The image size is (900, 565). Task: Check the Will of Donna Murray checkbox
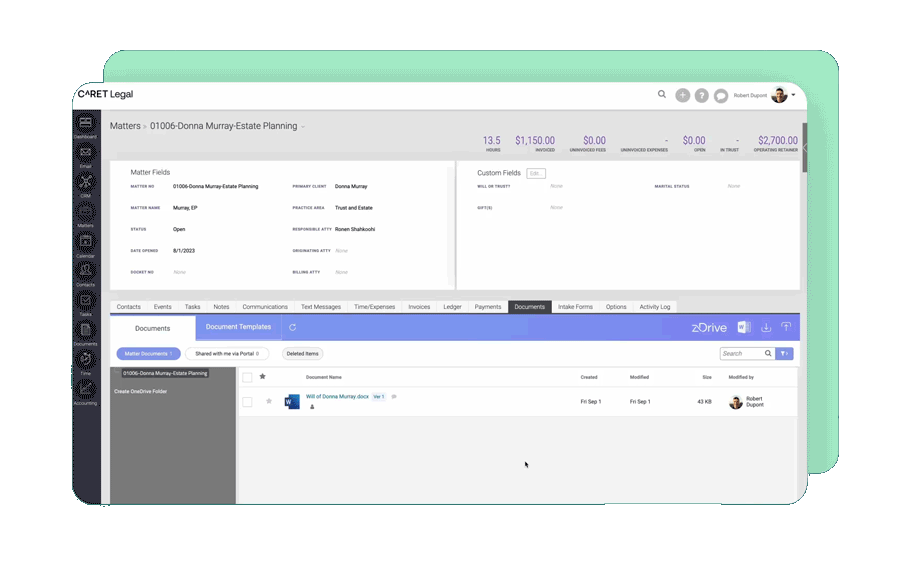pos(247,402)
